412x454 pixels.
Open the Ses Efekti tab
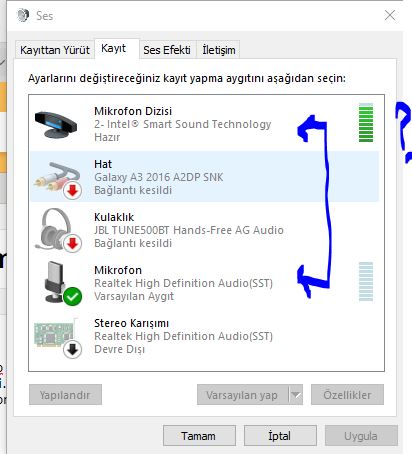point(167,50)
